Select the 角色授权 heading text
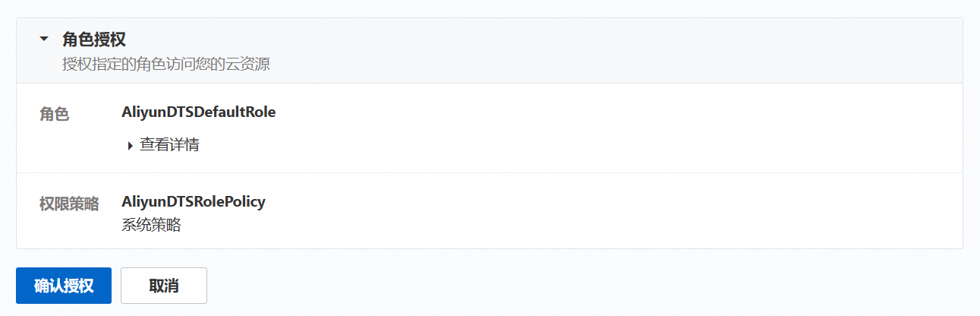 94,39
